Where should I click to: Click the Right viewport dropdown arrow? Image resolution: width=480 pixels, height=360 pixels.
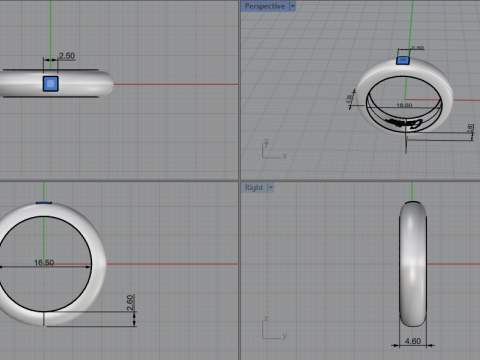pos(271,188)
